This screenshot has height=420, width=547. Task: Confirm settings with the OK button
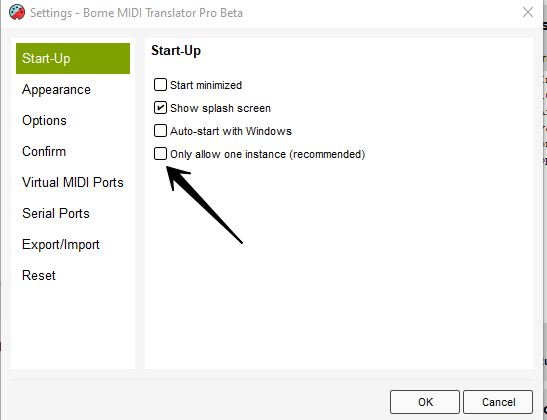425,402
